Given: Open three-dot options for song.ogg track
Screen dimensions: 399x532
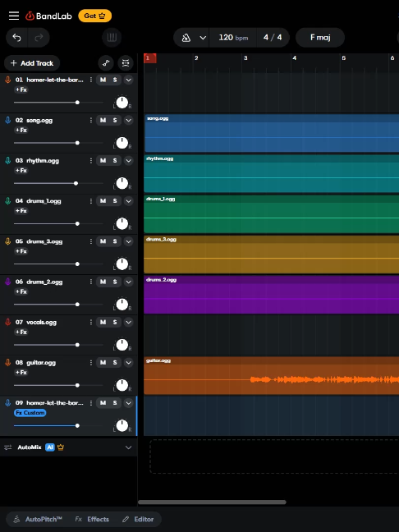Looking at the screenshot, I should tap(91, 120).
